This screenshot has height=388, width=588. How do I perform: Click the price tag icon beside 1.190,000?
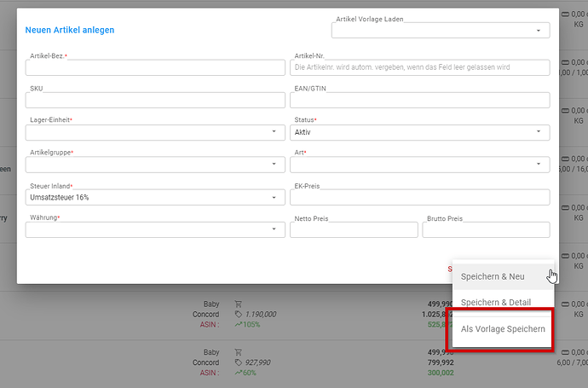(238, 314)
